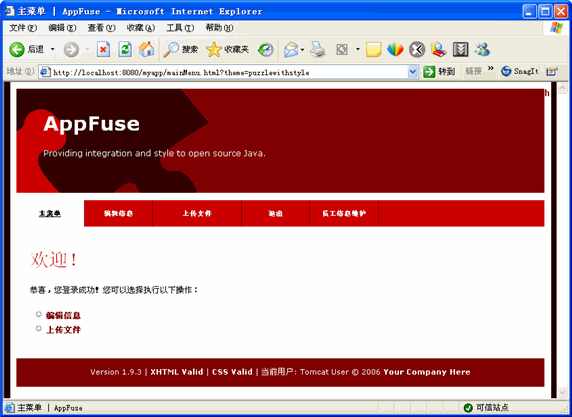Image resolution: width=572 pixels, height=417 pixels.
Task: Click the grey square toolbar icon before the note
Action: pos(342,49)
